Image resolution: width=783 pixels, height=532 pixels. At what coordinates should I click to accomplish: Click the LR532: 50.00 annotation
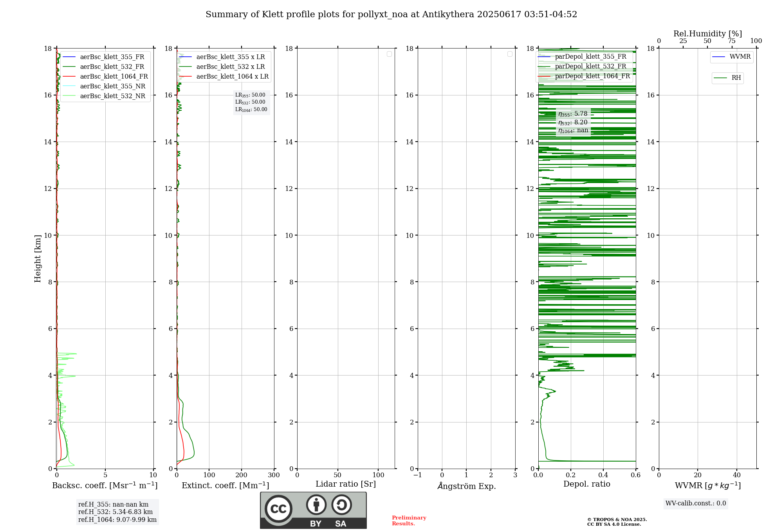(x=250, y=102)
